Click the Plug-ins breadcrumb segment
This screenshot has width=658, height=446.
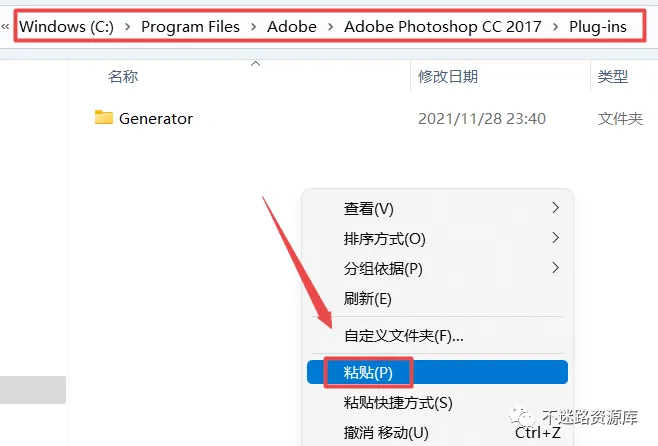[599, 27]
